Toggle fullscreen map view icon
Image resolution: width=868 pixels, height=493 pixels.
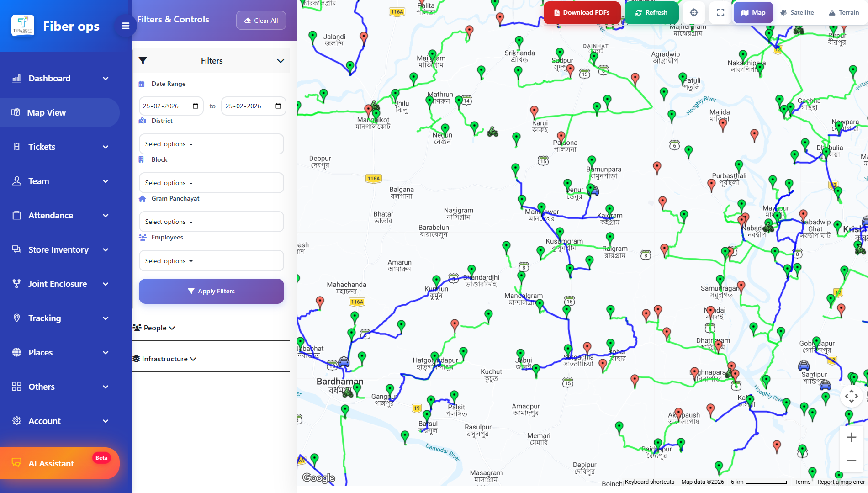(x=720, y=13)
